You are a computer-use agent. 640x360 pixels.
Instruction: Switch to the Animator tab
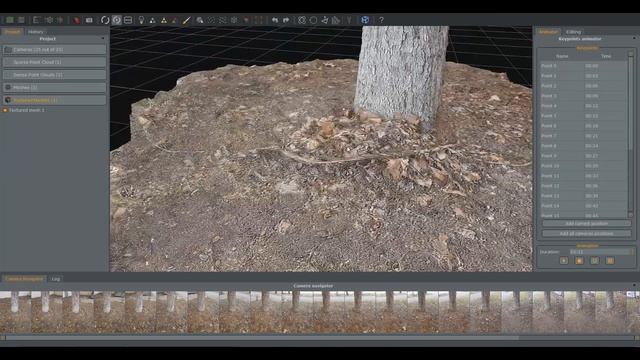click(548, 31)
